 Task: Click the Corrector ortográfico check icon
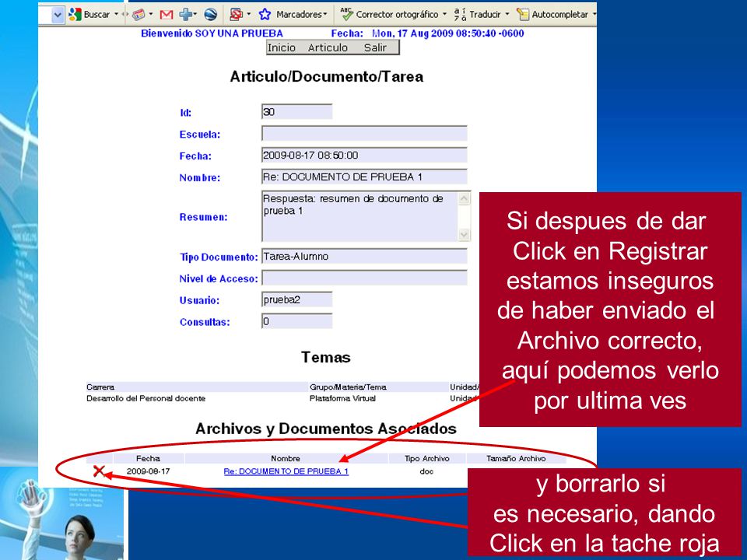pyautogui.click(x=347, y=14)
